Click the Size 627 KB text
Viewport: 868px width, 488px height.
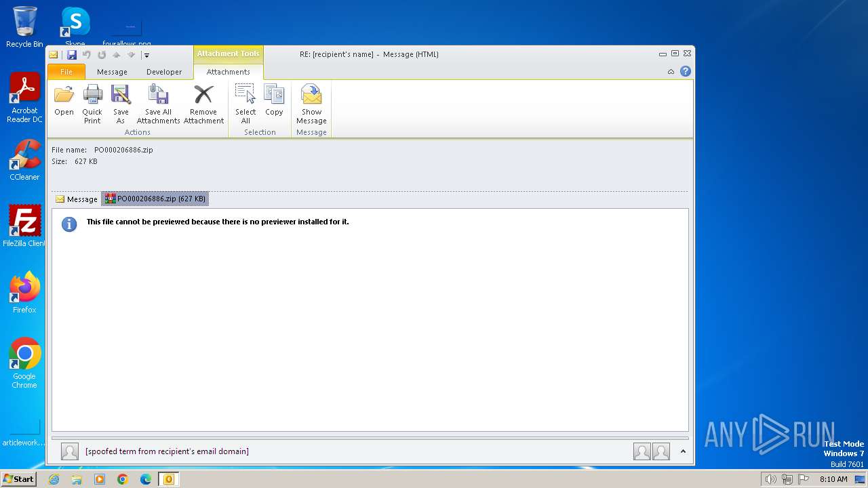tap(75, 161)
